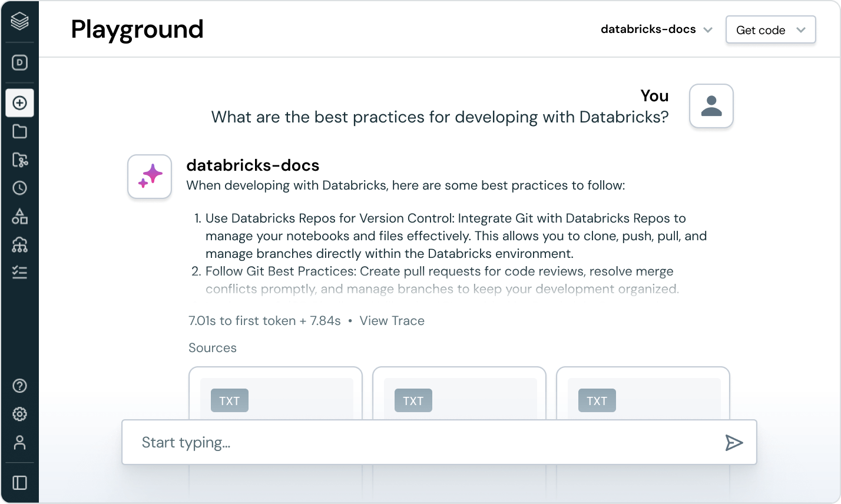Open the Get code dropdown
Screen dimensions: 841x504
pyautogui.click(x=770, y=30)
